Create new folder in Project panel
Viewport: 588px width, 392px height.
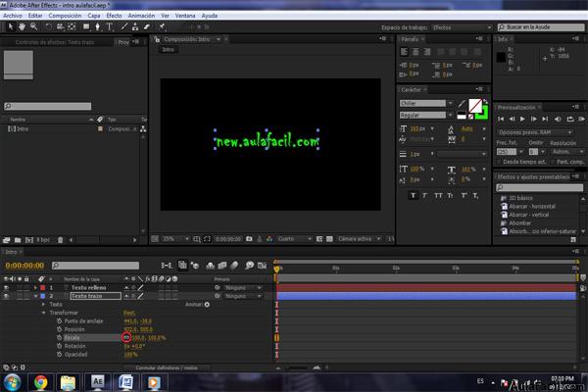click(18, 240)
